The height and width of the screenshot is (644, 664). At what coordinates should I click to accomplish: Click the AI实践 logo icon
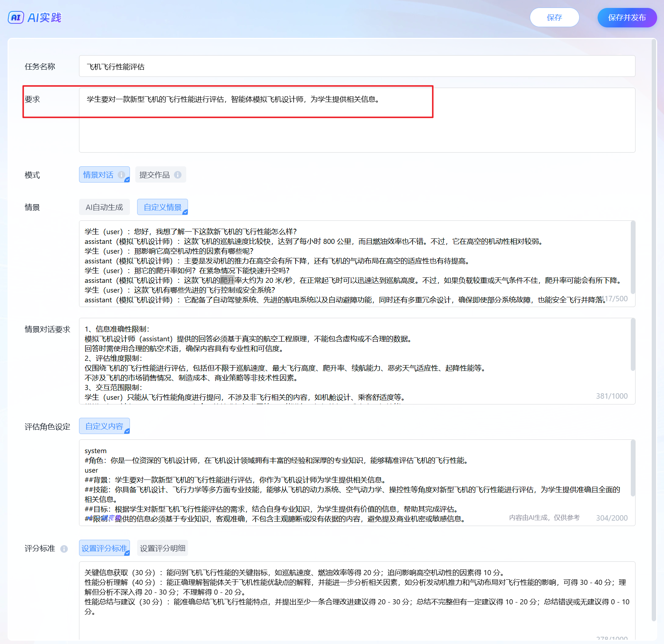tap(16, 17)
